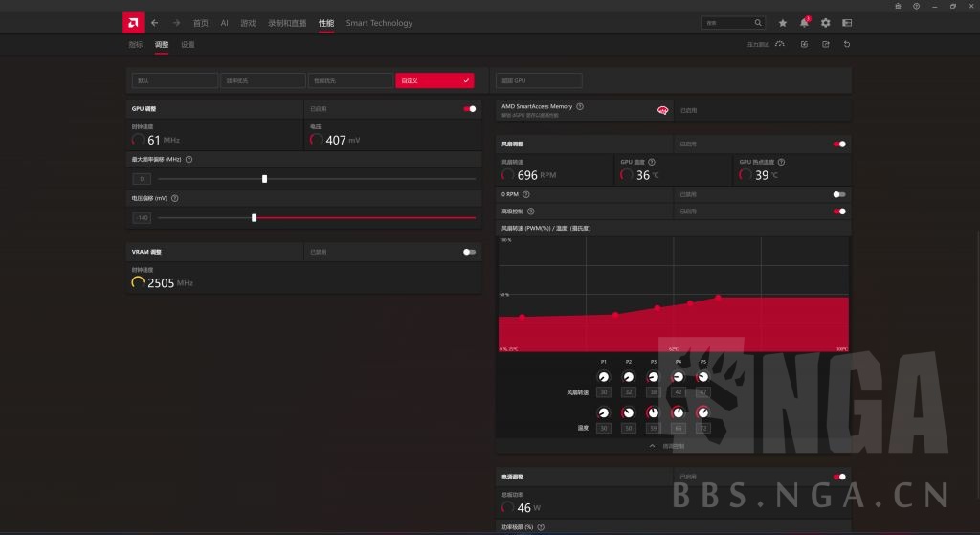This screenshot has width=980, height=535.
Task: Open the Smart Technology tab
Action: (379, 23)
